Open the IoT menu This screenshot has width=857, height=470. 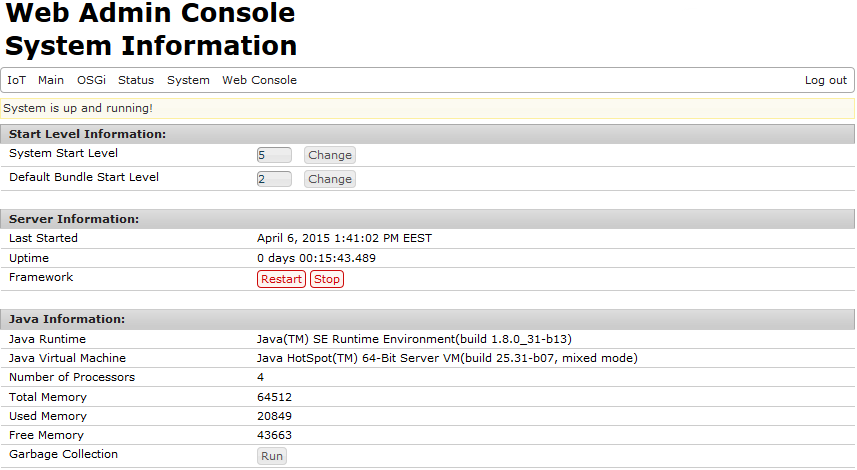click(x=17, y=80)
